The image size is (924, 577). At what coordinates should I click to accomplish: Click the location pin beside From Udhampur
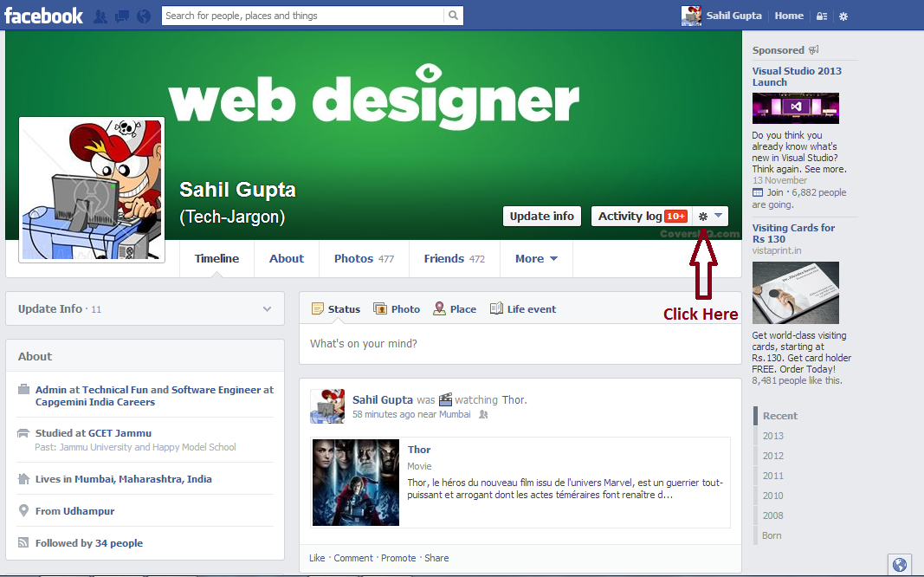[23, 510]
